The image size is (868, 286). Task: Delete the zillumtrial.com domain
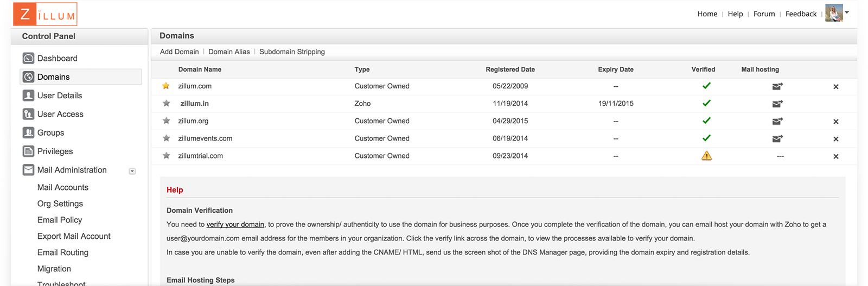point(836,156)
